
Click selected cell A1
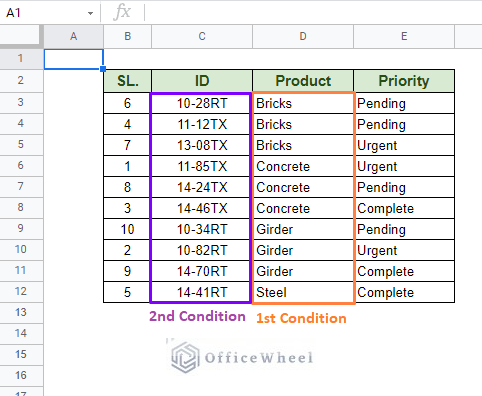74,59
